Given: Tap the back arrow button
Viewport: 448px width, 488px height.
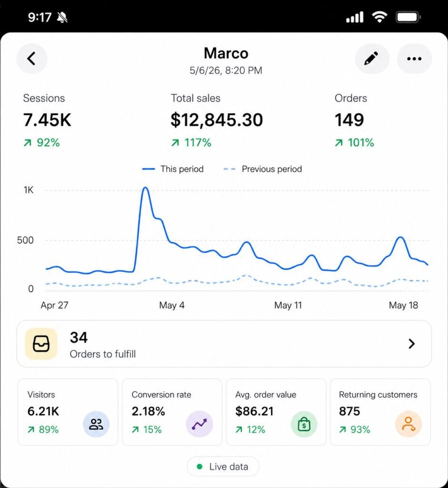Looking at the screenshot, I should [x=32, y=59].
